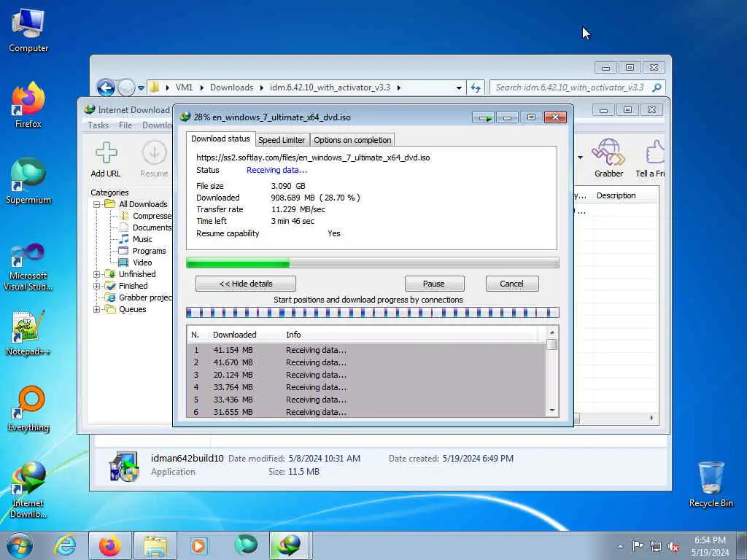Open Internet Explorer from the taskbar

pyautogui.click(x=64, y=545)
